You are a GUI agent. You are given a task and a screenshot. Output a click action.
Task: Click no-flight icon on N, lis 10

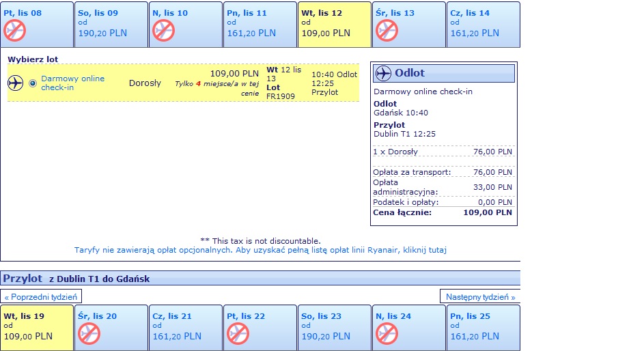pyautogui.click(x=163, y=30)
